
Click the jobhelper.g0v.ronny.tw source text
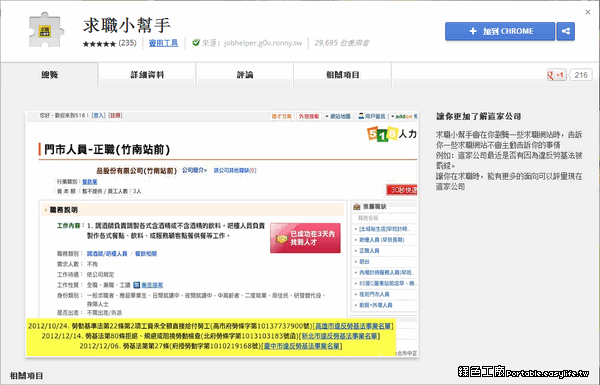click(263, 43)
